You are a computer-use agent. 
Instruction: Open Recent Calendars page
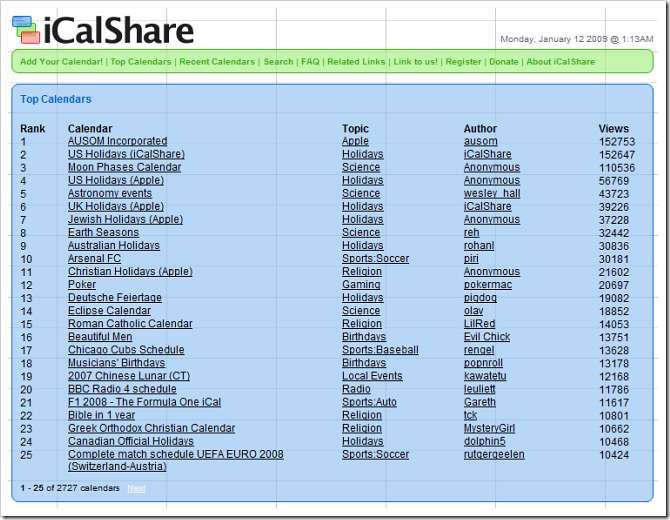pyautogui.click(x=217, y=62)
